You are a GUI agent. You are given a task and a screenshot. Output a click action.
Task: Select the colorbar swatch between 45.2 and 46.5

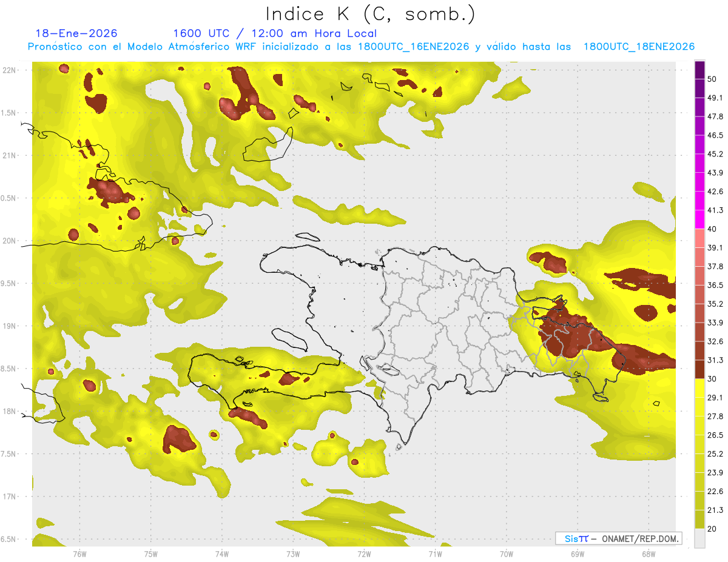[700, 145]
